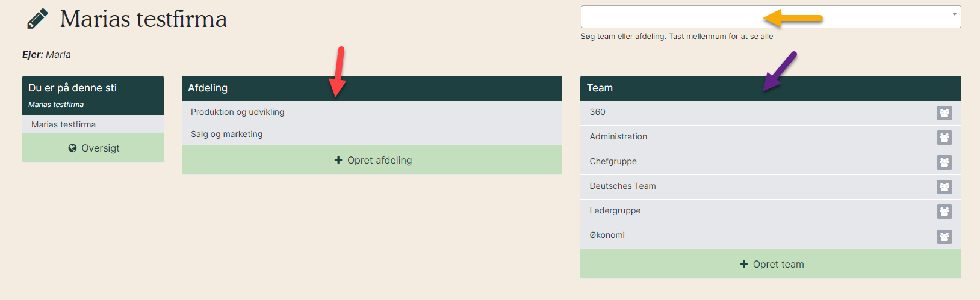The height and width of the screenshot is (300, 980).
Task: Open the Deutsches Team row
Action: 622,186
